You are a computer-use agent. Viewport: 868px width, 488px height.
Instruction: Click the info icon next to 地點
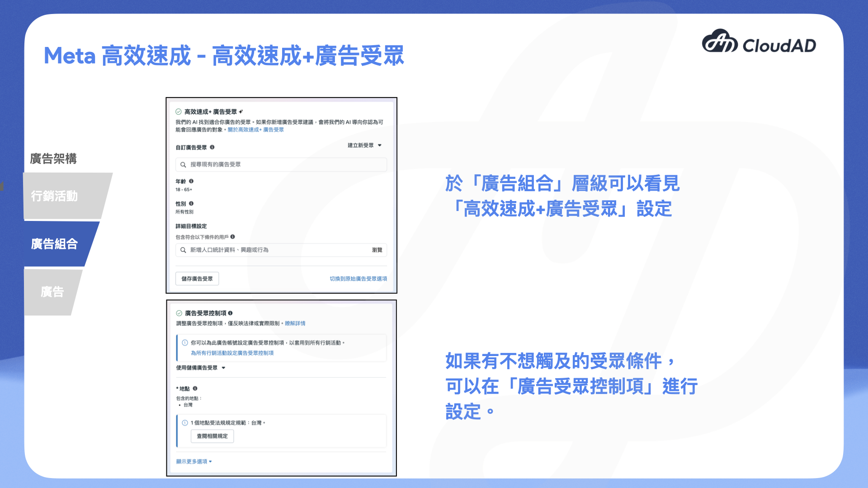coord(196,388)
